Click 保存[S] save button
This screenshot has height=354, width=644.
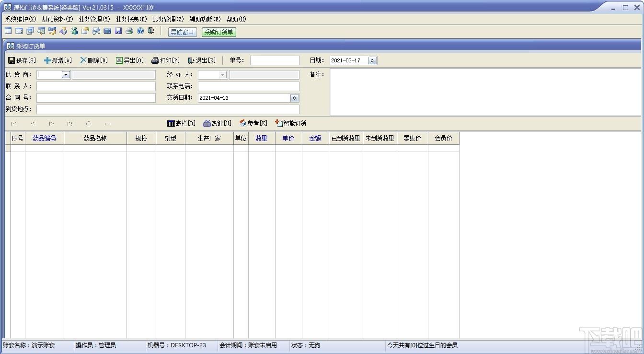[x=22, y=60]
